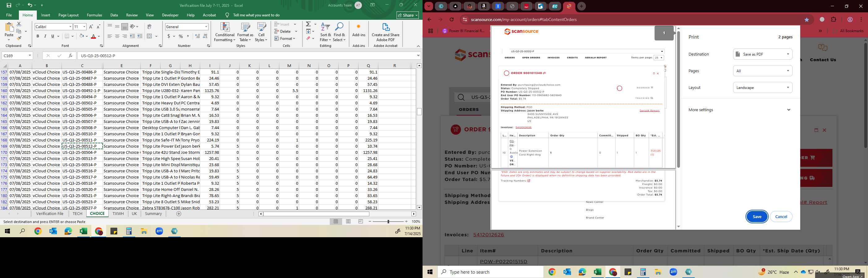The image size is (868, 278).
Task: Switch to Page Layout view in status bar
Action: click(348, 221)
